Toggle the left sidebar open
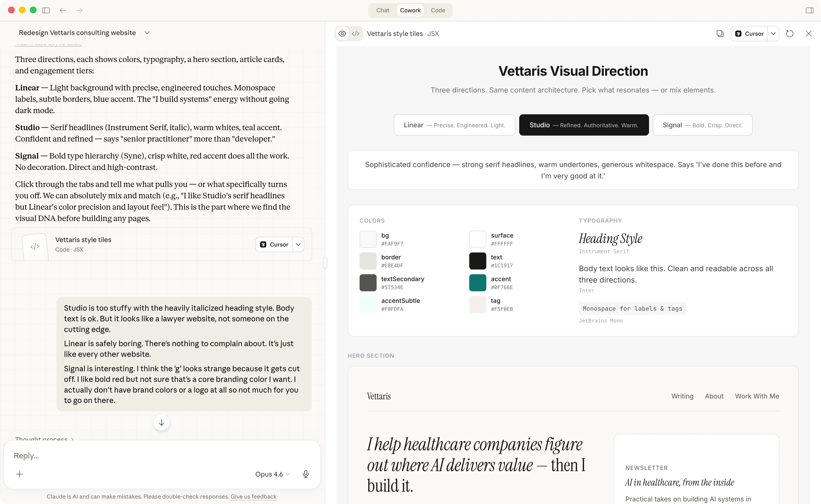The height and width of the screenshot is (504, 821). click(x=46, y=10)
